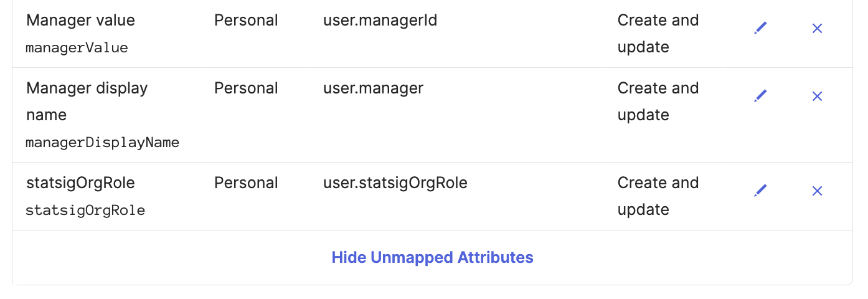Delete the statsigOrgRole attribute with X icon

click(x=818, y=191)
